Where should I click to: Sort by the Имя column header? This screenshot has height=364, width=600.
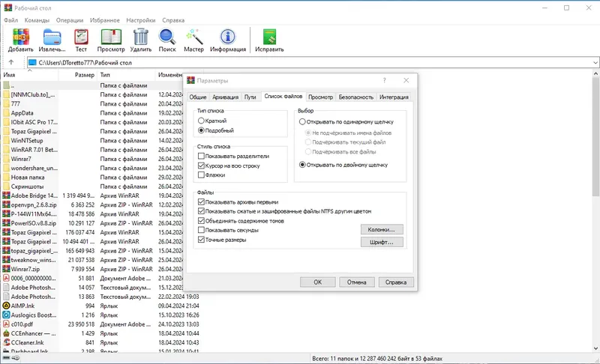pos(29,75)
